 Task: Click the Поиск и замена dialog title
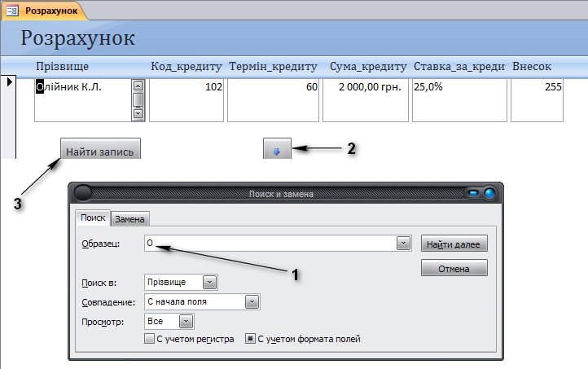(x=281, y=194)
